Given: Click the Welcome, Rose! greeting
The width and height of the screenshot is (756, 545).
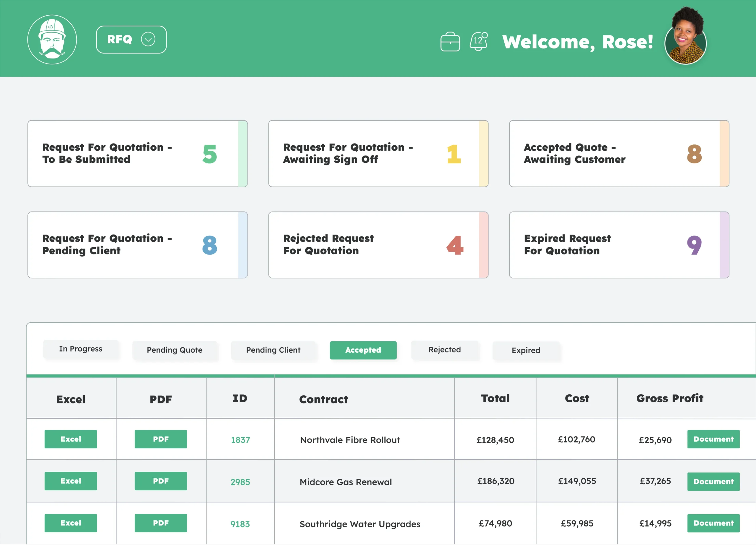Looking at the screenshot, I should 578,42.
